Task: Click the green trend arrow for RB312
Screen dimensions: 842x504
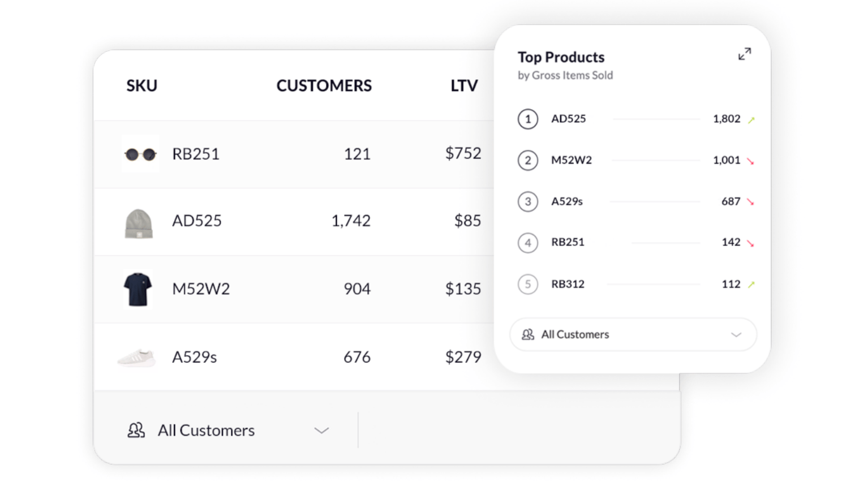Action: (751, 285)
